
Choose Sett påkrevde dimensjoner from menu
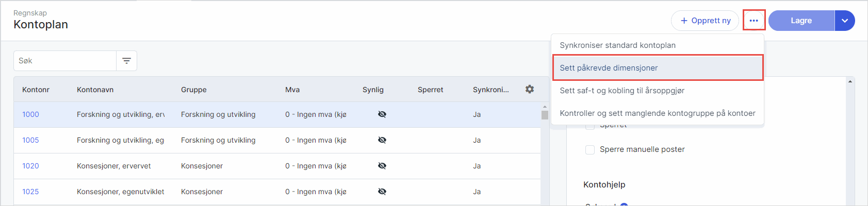pos(609,68)
